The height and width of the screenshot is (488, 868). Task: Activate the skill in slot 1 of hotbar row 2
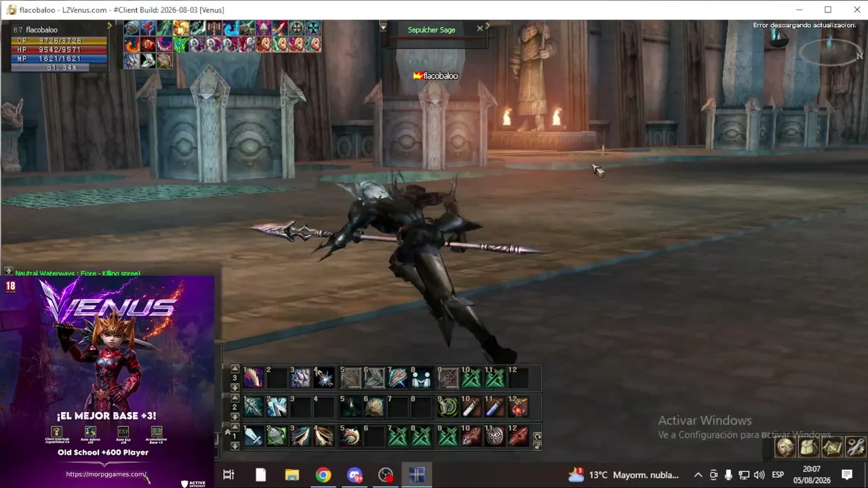tap(254, 407)
